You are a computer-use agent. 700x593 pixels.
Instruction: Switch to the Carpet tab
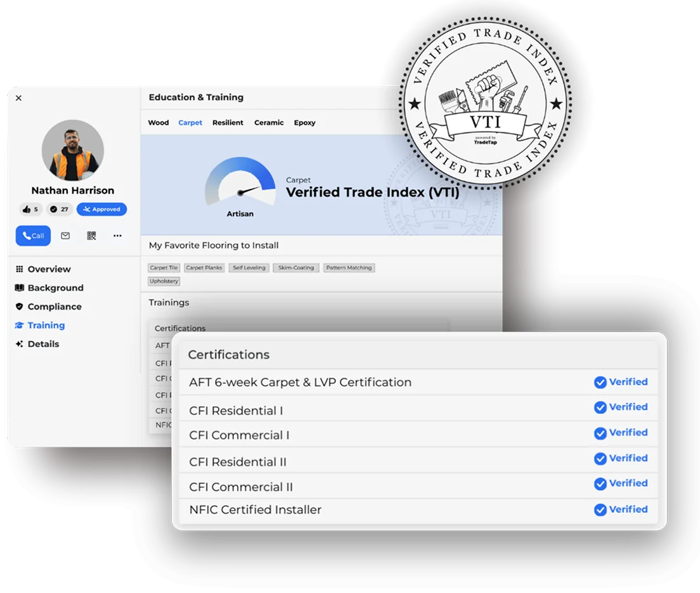point(190,123)
